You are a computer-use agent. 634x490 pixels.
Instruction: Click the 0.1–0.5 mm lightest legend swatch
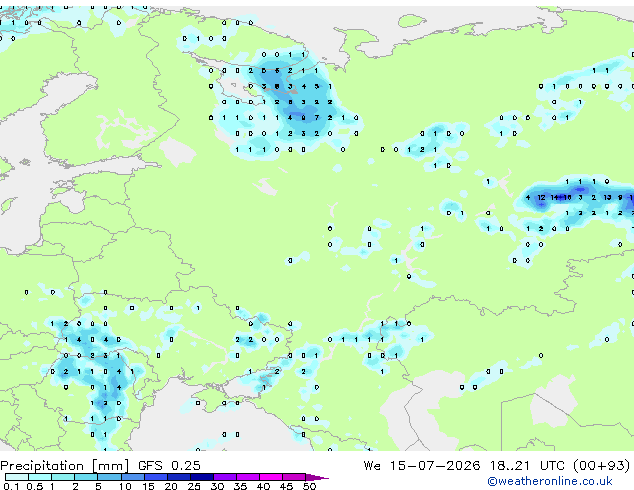point(17,477)
